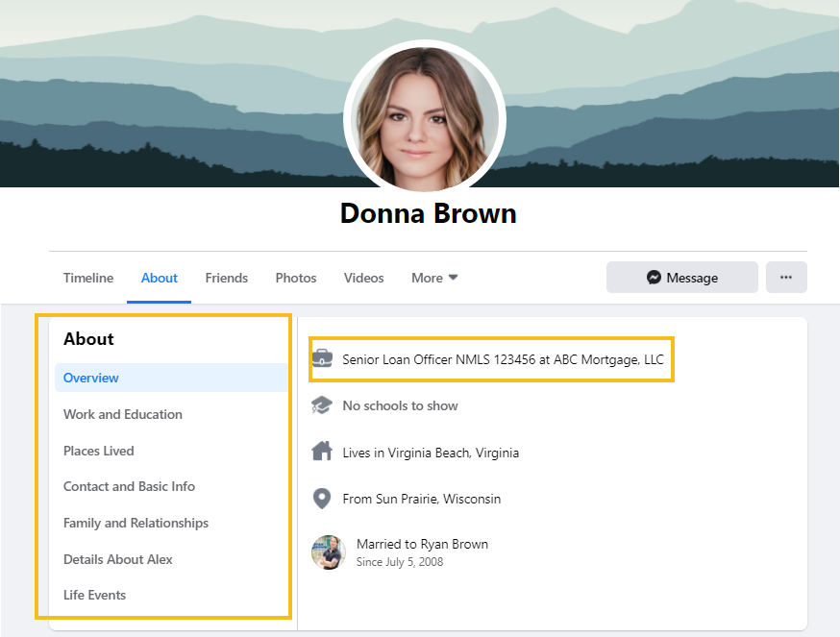Image resolution: width=840 pixels, height=637 pixels.
Task: Open the three-dots options menu
Action: click(x=786, y=277)
